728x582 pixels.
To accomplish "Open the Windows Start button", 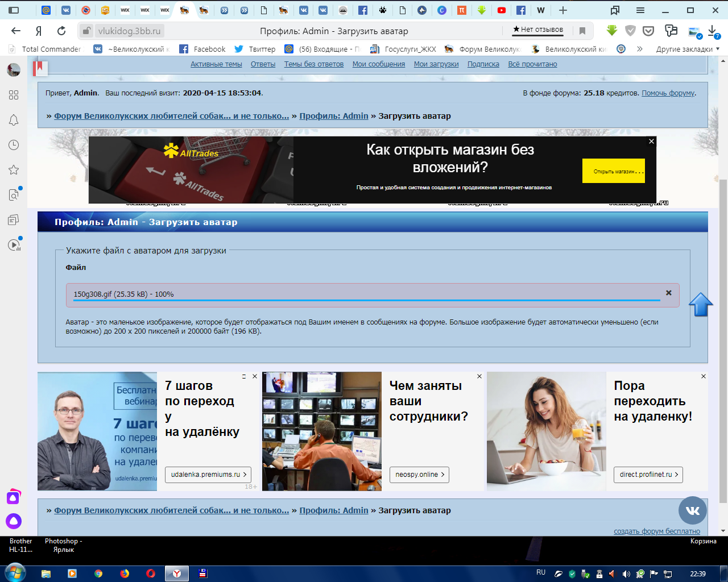I will point(15,573).
